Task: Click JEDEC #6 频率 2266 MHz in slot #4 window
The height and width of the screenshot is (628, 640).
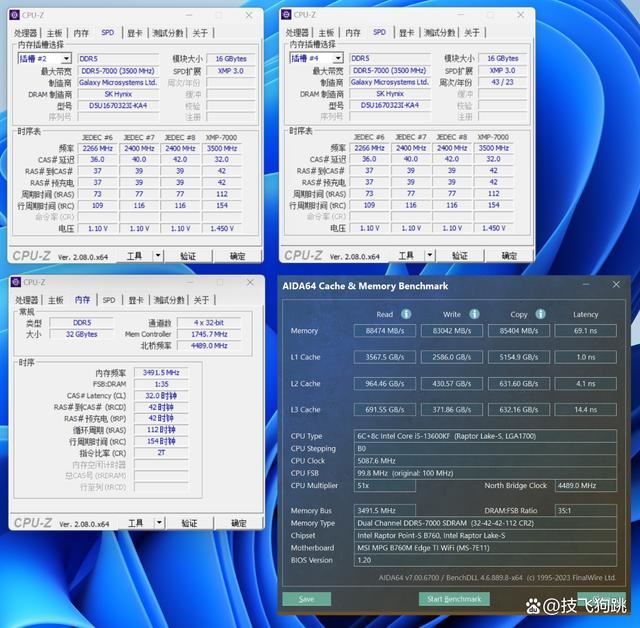Action: (x=369, y=148)
